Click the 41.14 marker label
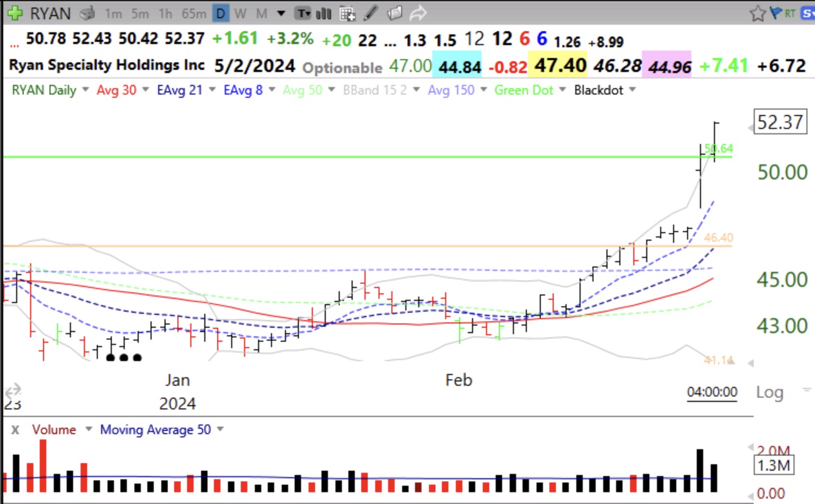Screen dimensions: 815x504 719,360
